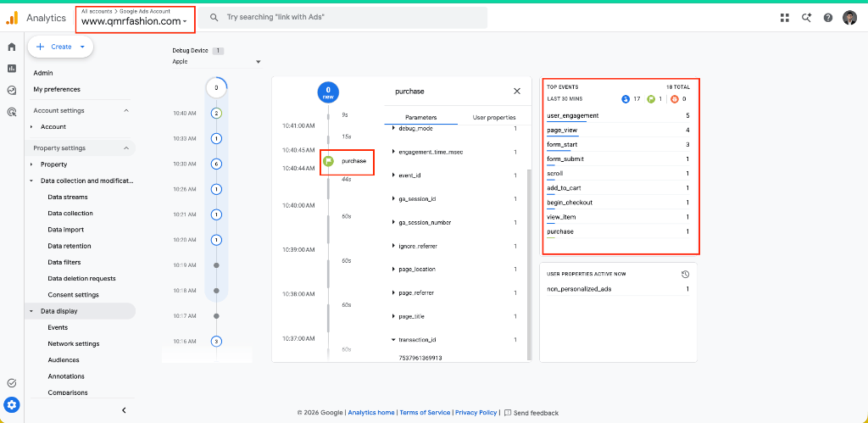Screen dimensions: 868x423
Task: Click the search field
Action: pos(343,18)
